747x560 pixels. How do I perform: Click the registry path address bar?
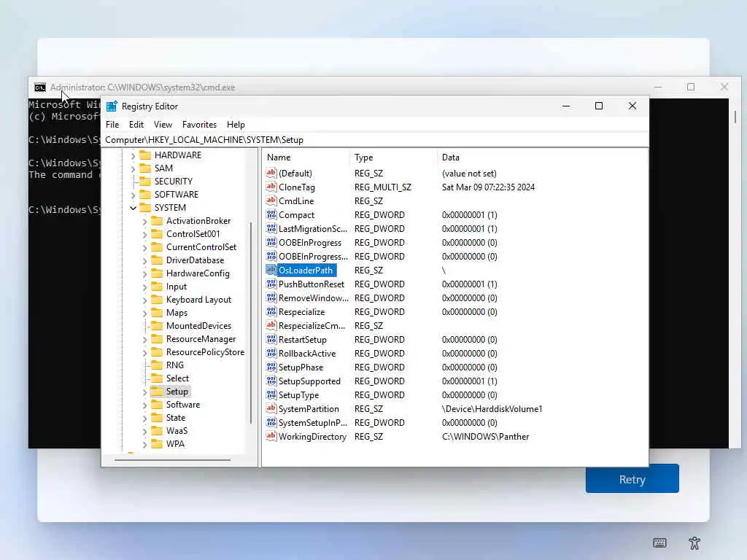(x=376, y=139)
